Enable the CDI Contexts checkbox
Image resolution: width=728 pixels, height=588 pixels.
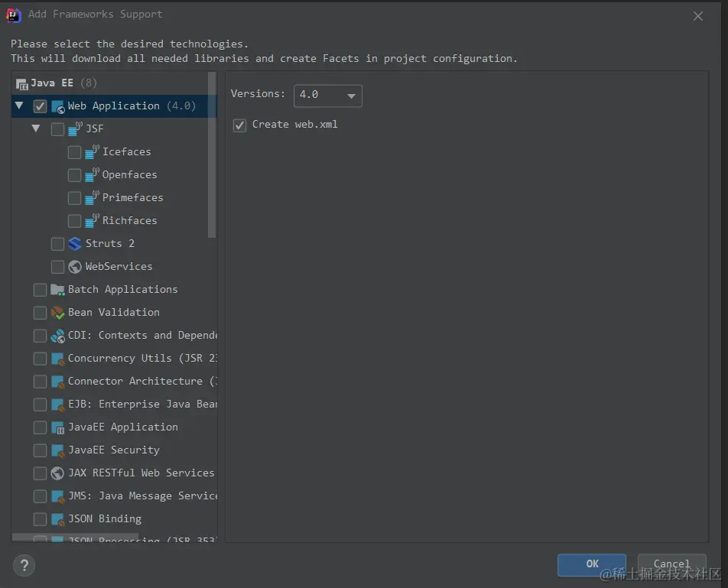coord(40,336)
